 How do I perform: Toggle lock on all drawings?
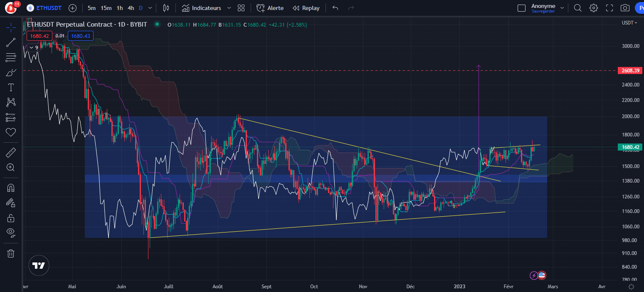pyautogui.click(x=11, y=218)
